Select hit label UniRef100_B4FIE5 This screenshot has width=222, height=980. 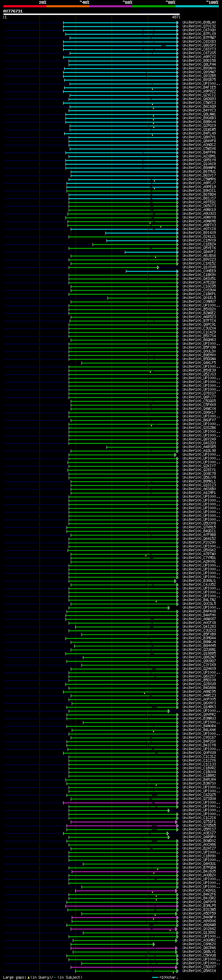199,88
